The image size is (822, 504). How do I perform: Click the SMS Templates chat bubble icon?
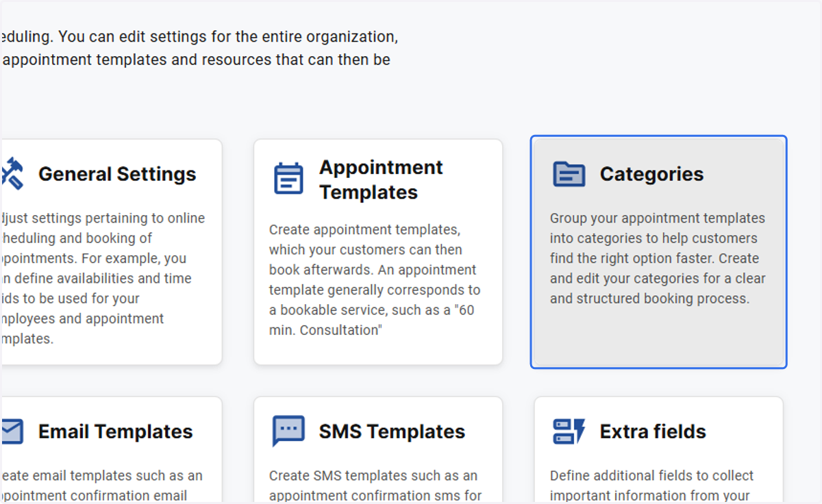[x=288, y=431]
